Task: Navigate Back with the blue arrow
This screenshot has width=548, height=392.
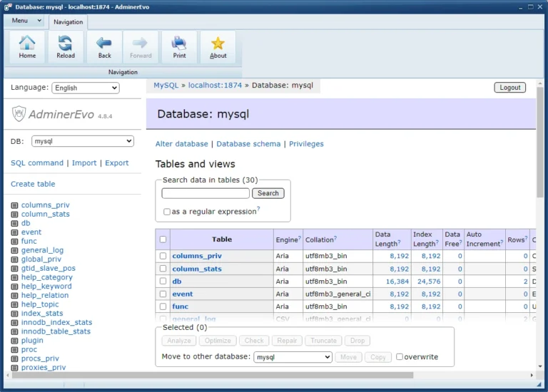Action: [x=104, y=47]
